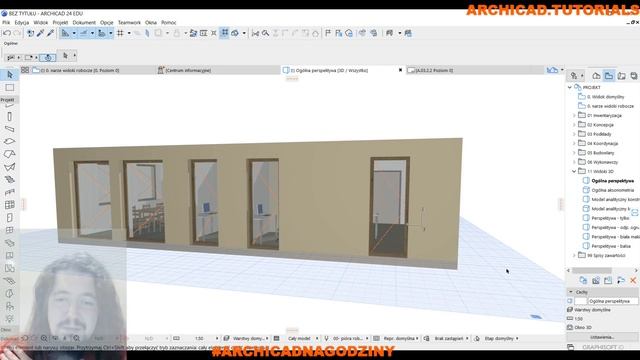Expand the 01 Inwentaryzacja folder
This screenshot has height=360, width=640.
pyautogui.click(x=574, y=116)
